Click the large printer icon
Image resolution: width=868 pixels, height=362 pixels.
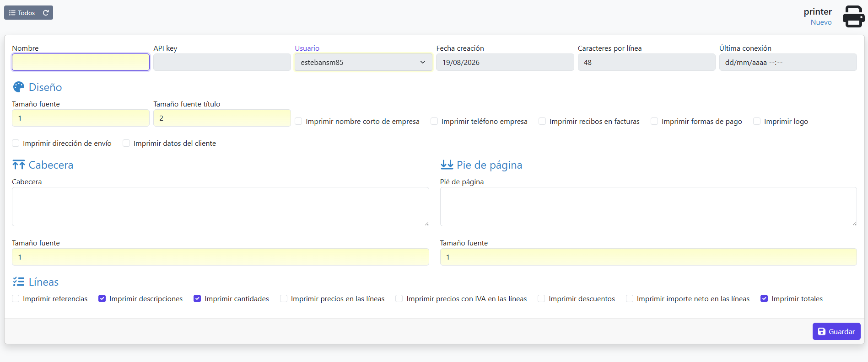click(854, 17)
